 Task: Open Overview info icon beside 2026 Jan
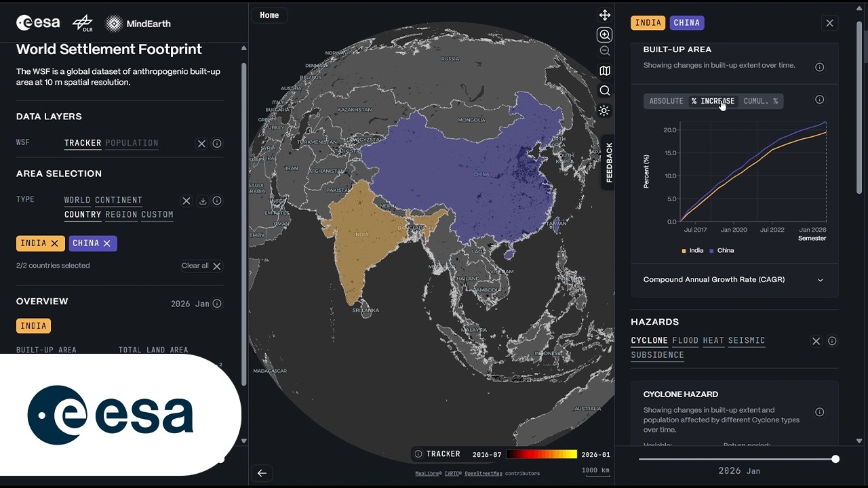[217, 304]
